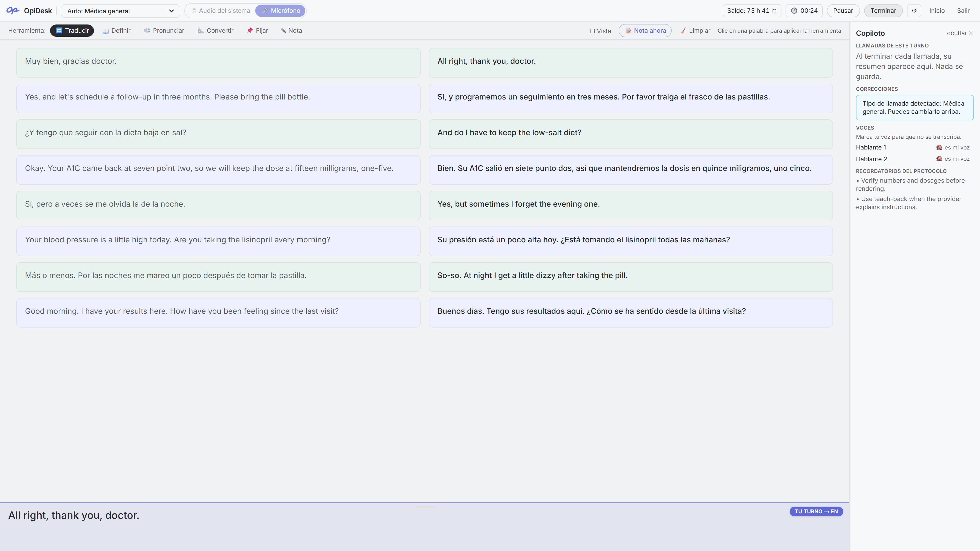Pause the session with Pausar
980x551 pixels.
tap(843, 11)
